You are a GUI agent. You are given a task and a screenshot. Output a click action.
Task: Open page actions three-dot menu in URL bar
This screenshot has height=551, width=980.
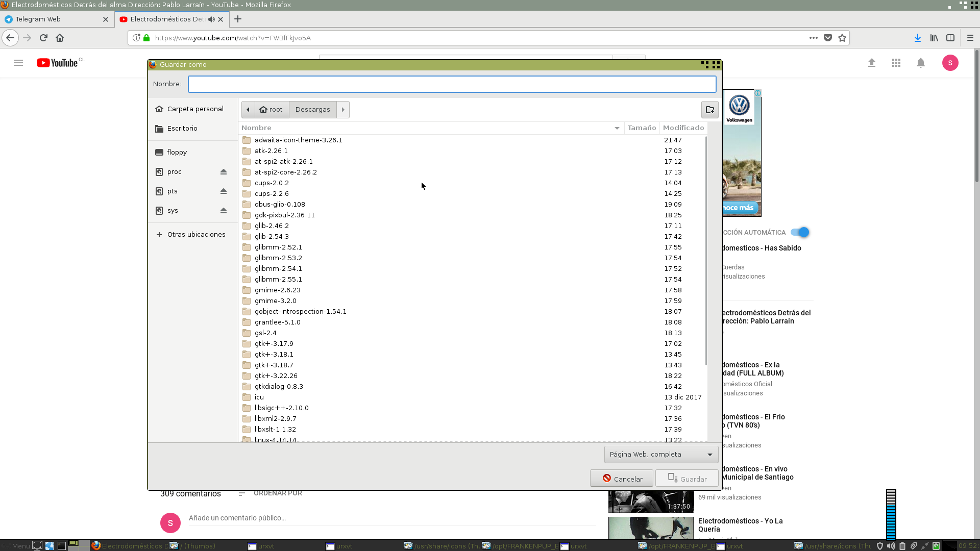tap(814, 38)
